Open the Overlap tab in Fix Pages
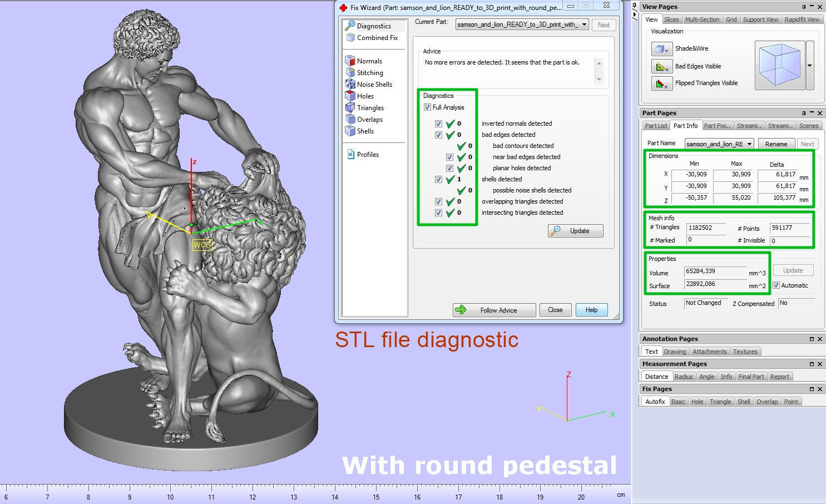The width and height of the screenshot is (826, 504). (767, 402)
